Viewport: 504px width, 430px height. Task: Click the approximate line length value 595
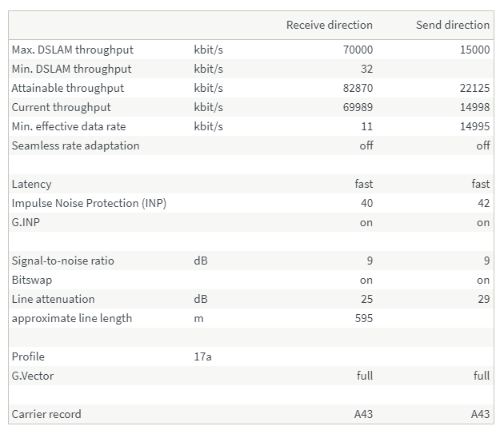[363, 318]
